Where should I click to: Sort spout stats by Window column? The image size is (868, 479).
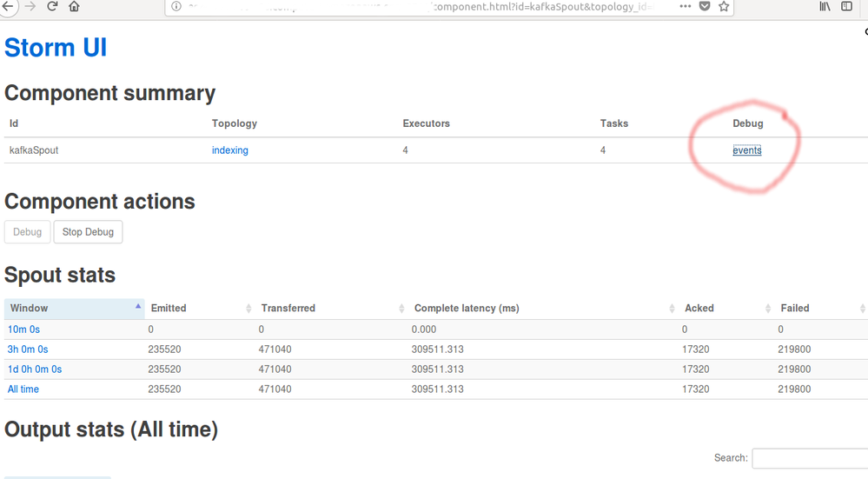[75, 309]
